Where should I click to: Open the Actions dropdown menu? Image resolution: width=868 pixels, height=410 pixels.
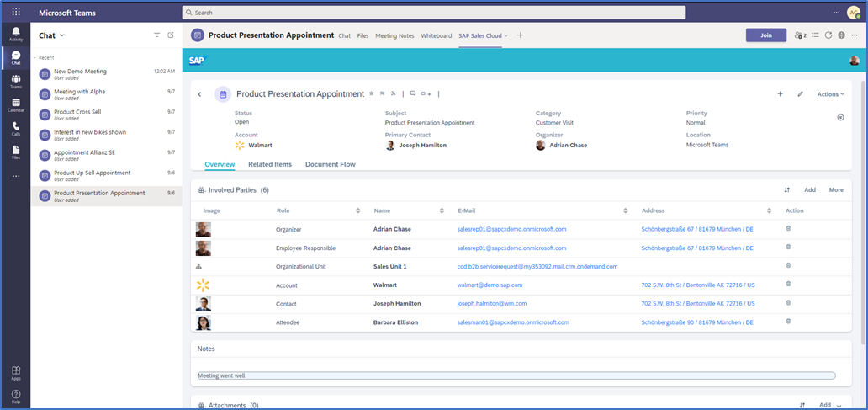click(x=831, y=94)
